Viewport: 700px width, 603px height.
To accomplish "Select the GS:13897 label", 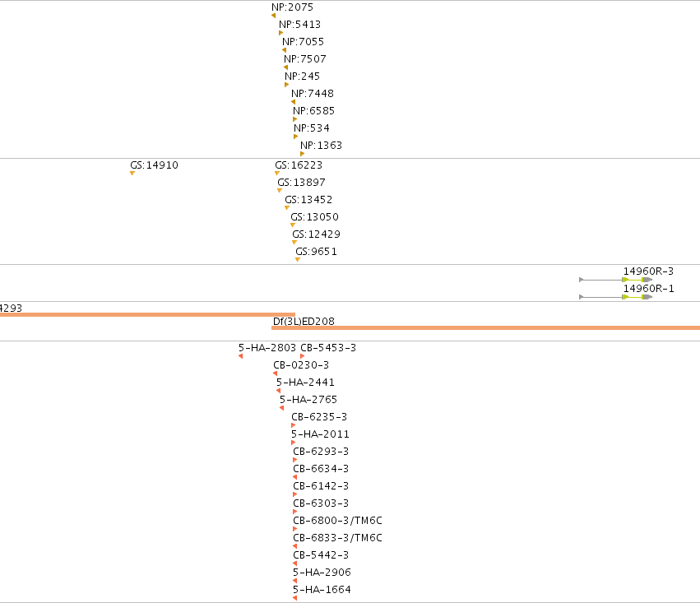I will click(301, 183).
